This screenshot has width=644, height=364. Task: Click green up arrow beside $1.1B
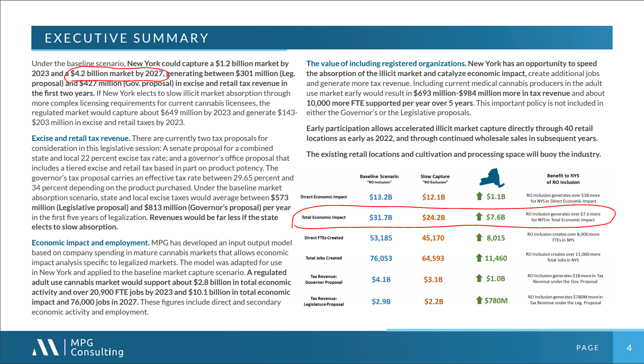pos(479,196)
